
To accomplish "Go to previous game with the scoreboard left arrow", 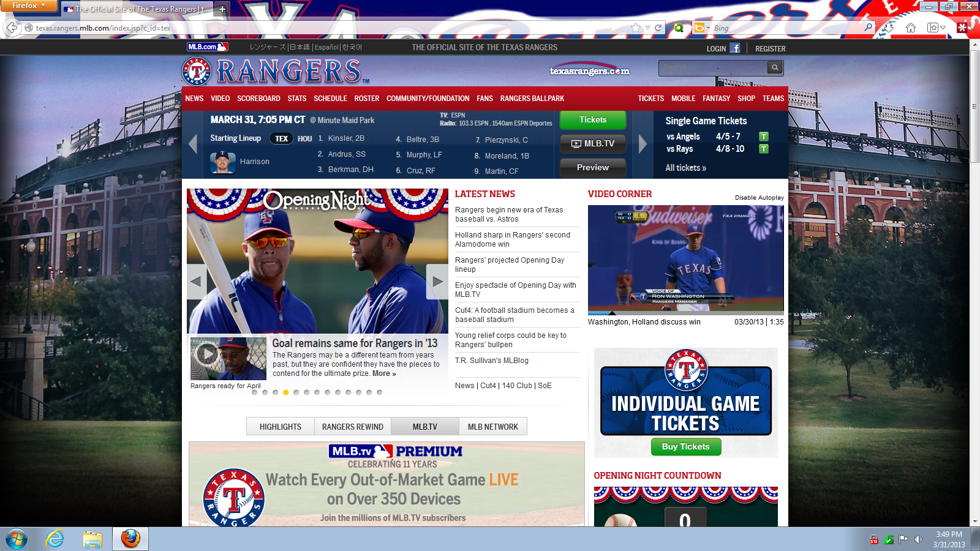I will (193, 144).
